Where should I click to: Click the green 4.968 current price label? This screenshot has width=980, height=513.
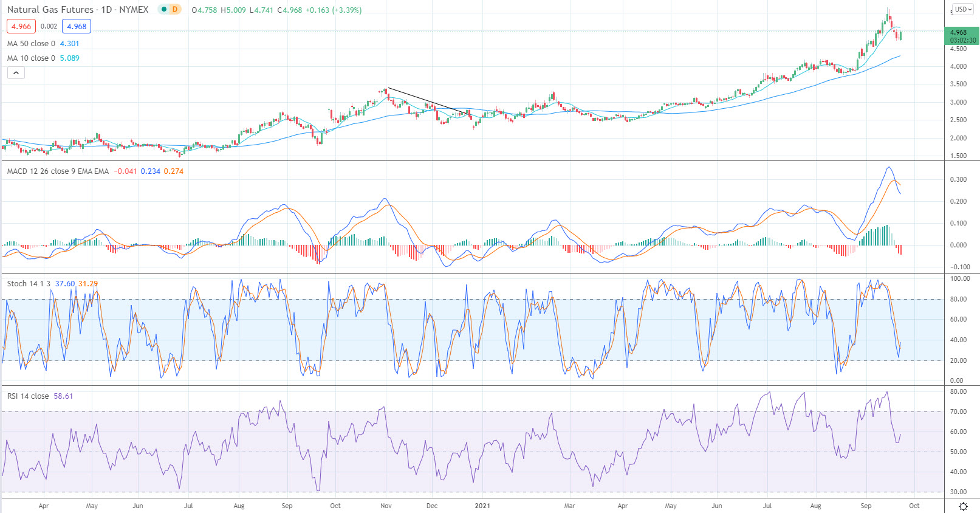pos(963,36)
